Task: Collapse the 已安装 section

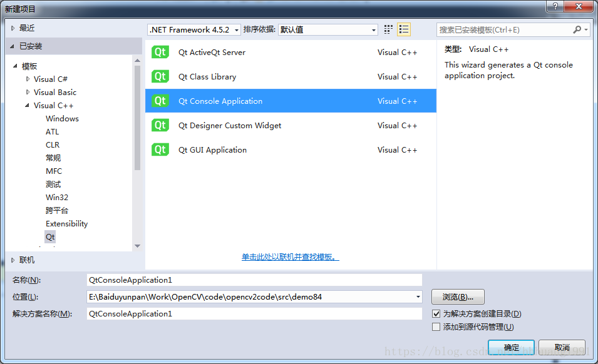Action: coord(12,46)
